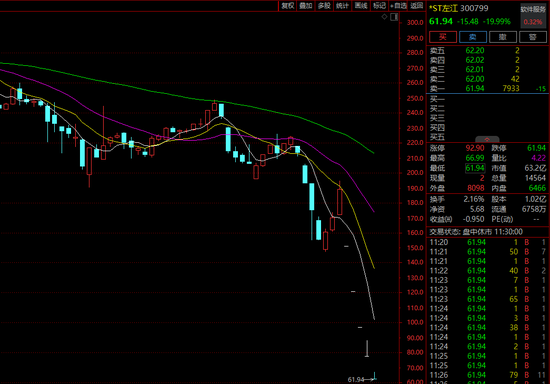
Task: Open the 叠加 overlay option
Action: click(x=306, y=6)
